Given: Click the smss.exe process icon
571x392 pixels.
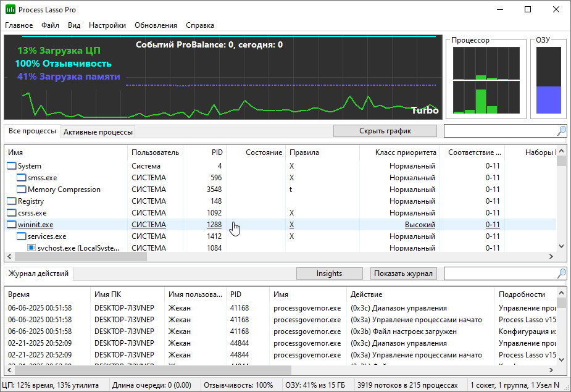Looking at the screenshot, I should click(22, 178).
